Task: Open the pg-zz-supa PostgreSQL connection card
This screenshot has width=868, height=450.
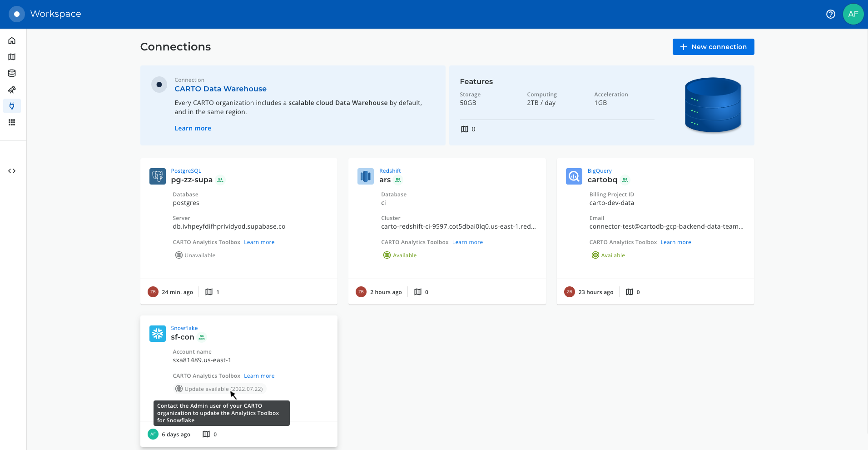Action: tap(192, 180)
